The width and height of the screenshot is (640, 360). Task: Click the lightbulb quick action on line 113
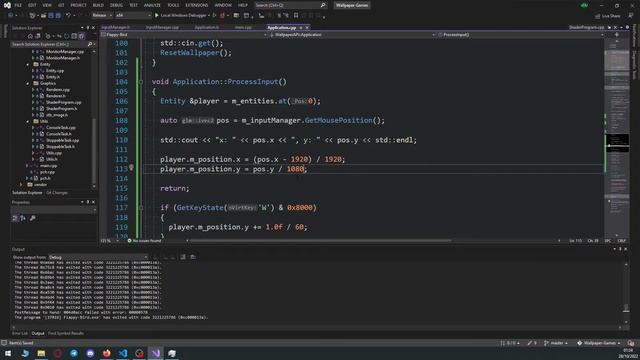(x=131, y=168)
